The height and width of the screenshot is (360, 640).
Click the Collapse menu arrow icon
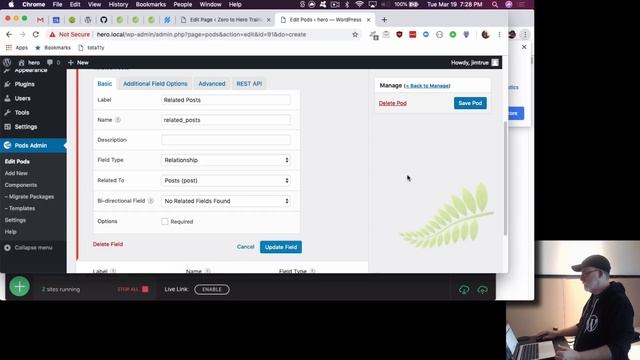tap(7, 248)
